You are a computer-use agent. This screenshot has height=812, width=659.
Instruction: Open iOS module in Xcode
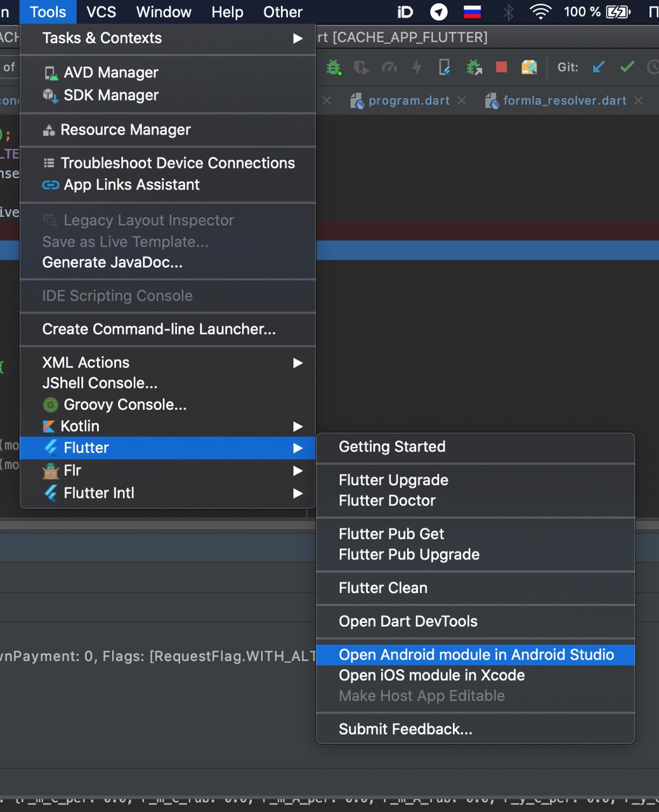[476, 676]
